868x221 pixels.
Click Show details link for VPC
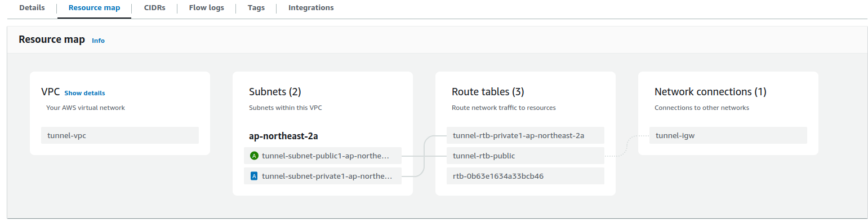click(84, 93)
